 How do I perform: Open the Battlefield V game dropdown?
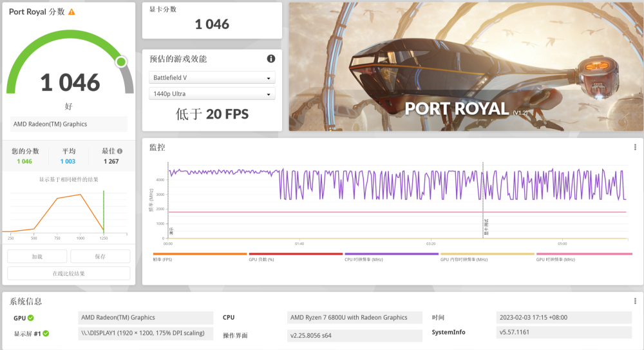click(212, 78)
